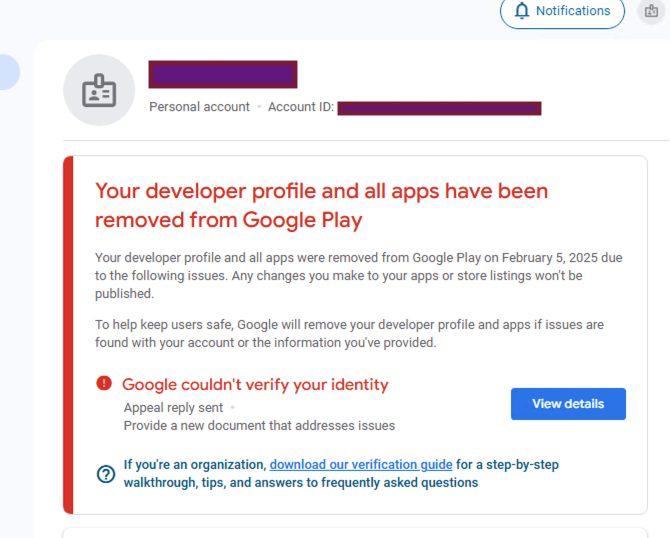Open the developer account icon top-right
The width and height of the screenshot is (670, 538).
click(651, 11)
